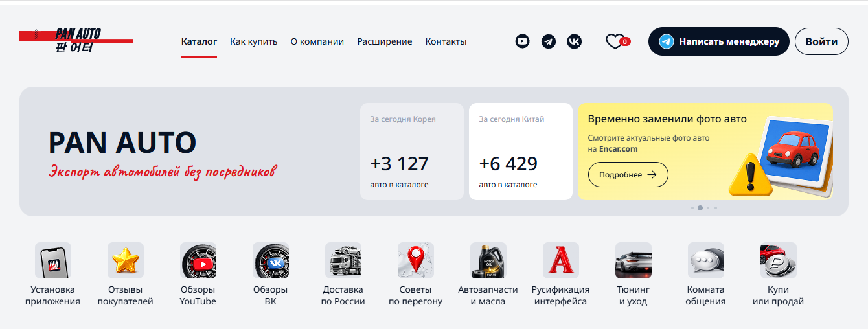Click the Подробнее button in yellow banner

click(x=628, y=175)
